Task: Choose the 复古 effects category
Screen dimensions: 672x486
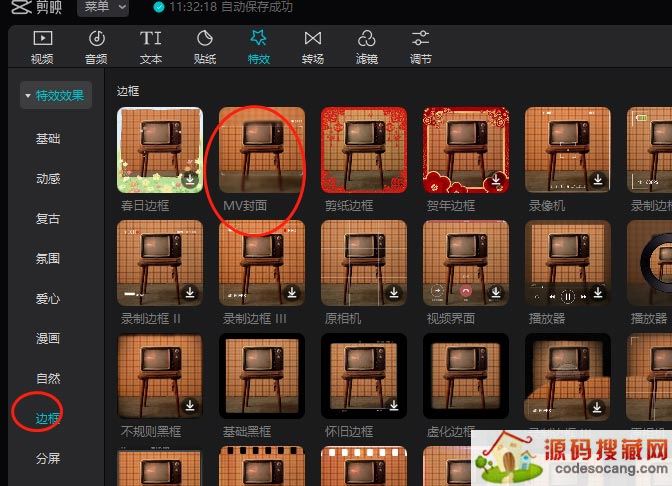Action: (x=48, y=219)
